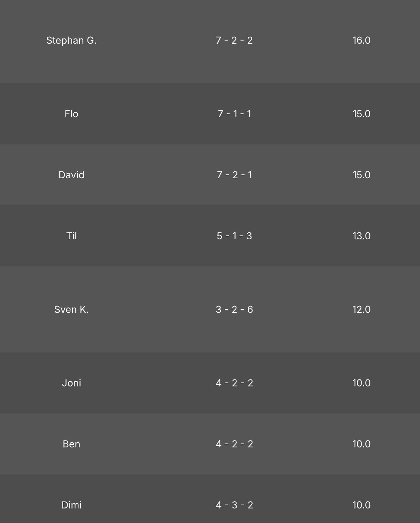Image resolution: width=420 pixels, height=523 pixels.
Task: Click the player name Ben
Action: (71, 444)
